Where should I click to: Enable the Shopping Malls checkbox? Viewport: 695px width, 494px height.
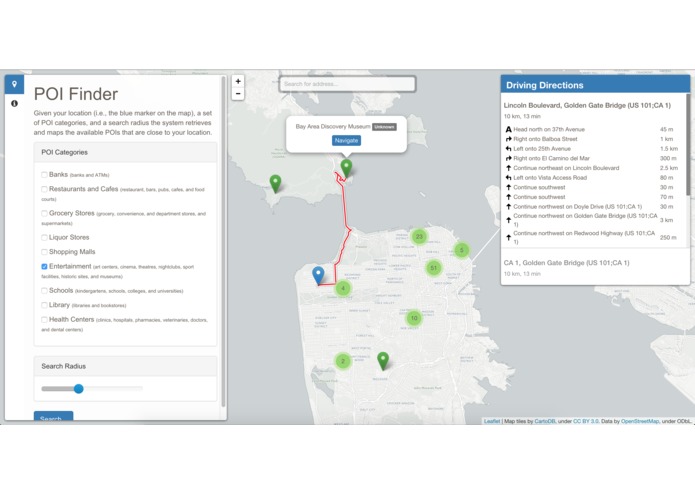[44, 252]
